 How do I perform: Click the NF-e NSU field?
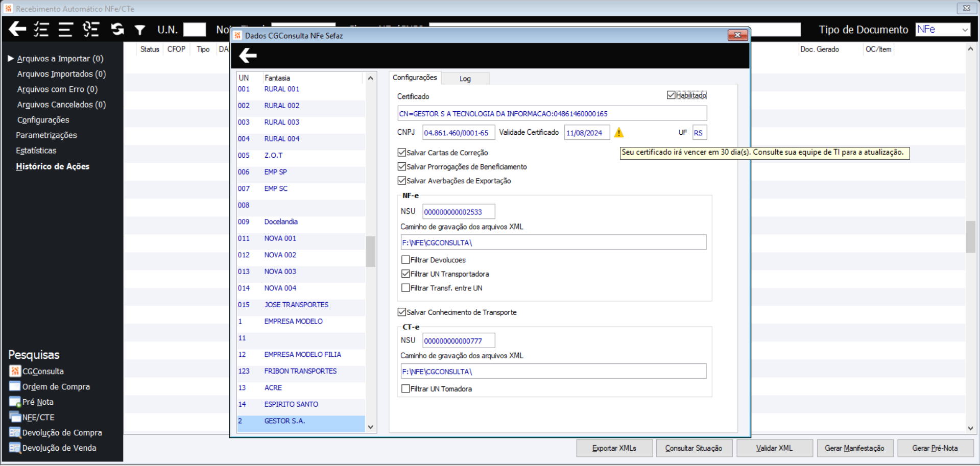coord(459,212)
